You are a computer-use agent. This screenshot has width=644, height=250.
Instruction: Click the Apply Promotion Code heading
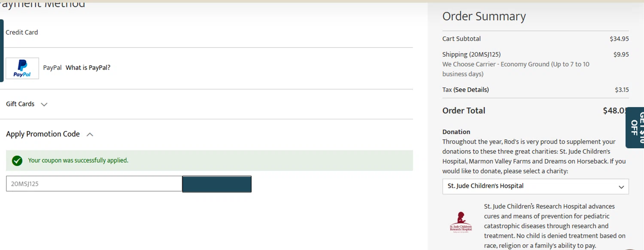click(x=43, y=134)
